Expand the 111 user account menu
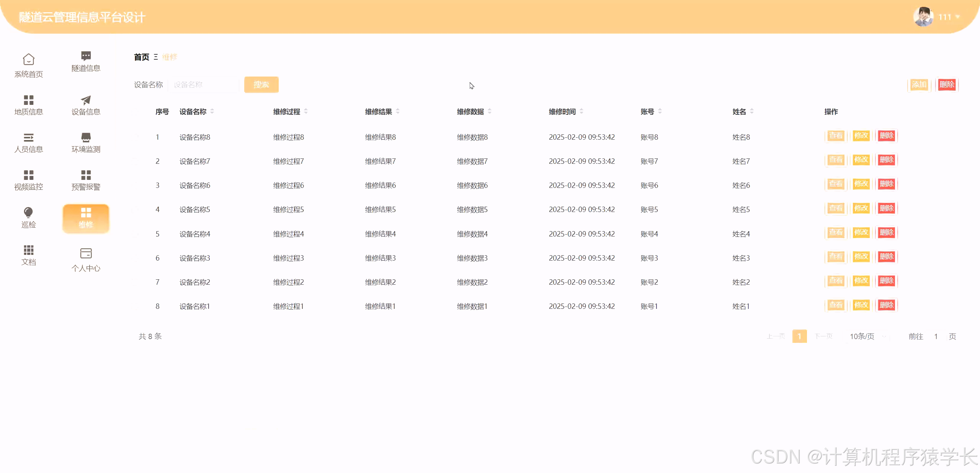Screen dimensions: 980x473 pyautogui.click(x=949, y=17)
